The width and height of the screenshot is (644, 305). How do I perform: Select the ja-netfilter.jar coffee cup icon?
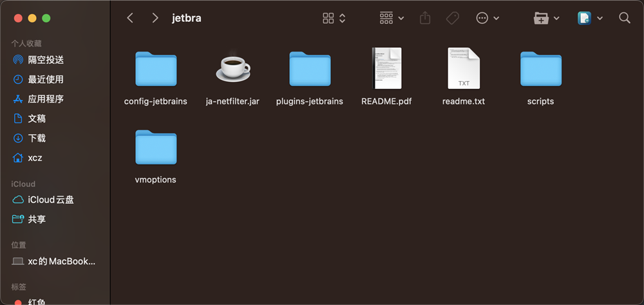233,67
